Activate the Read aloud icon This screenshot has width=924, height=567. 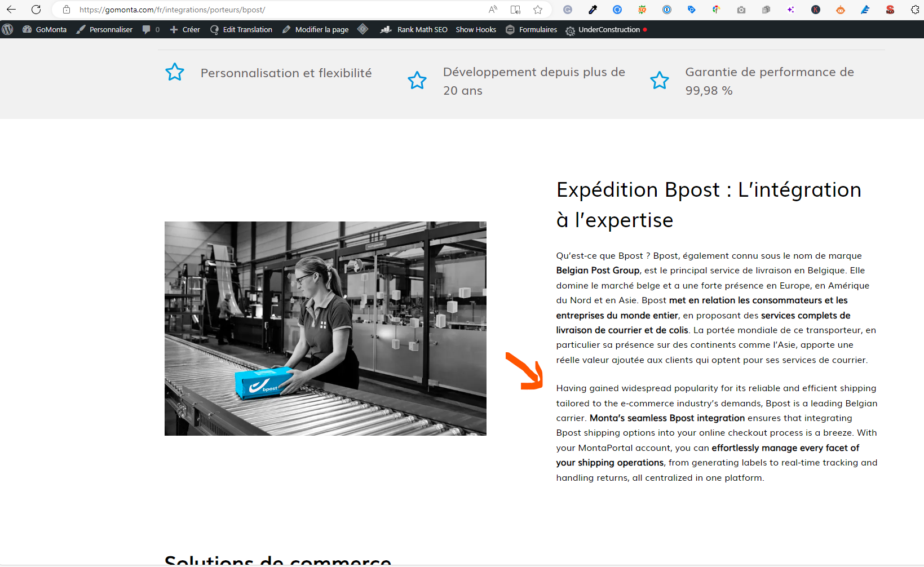pos(493,10)
